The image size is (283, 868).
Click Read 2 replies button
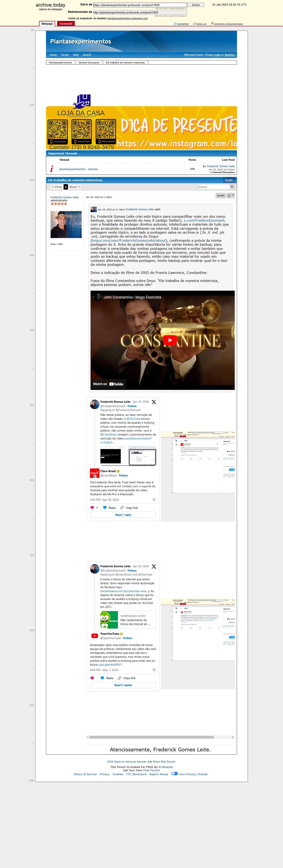pos(123,685)
